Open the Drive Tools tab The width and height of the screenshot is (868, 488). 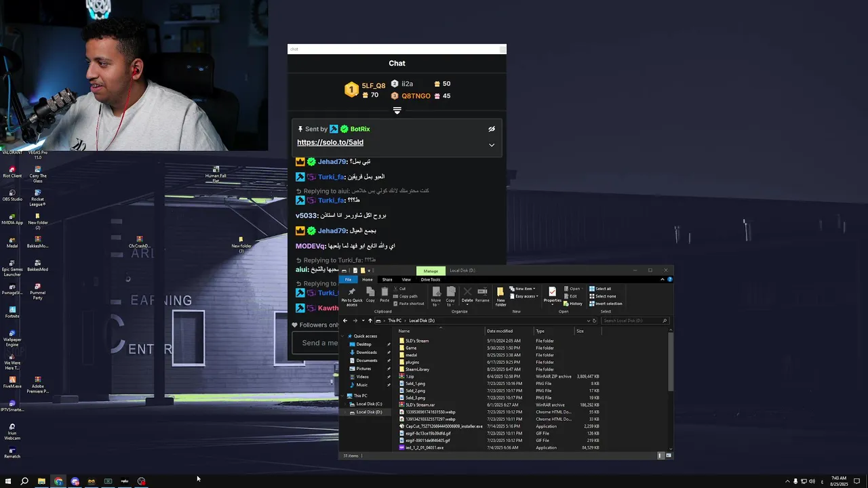click(431, 279)
